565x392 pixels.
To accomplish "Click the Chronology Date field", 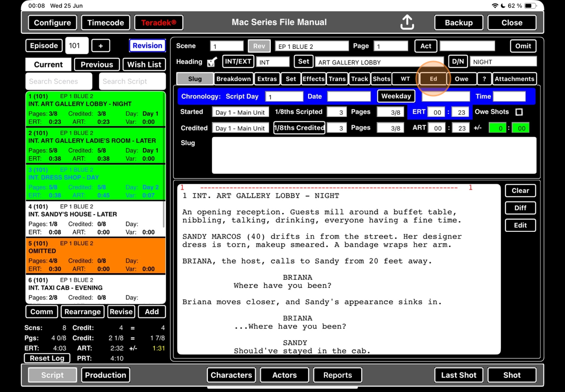I will 349,96.
